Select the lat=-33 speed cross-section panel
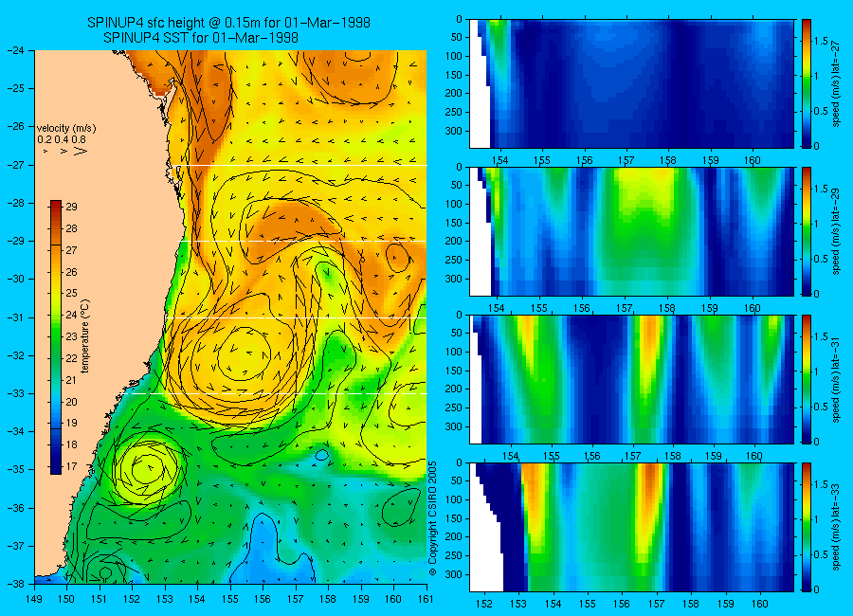 pos(631,527)
